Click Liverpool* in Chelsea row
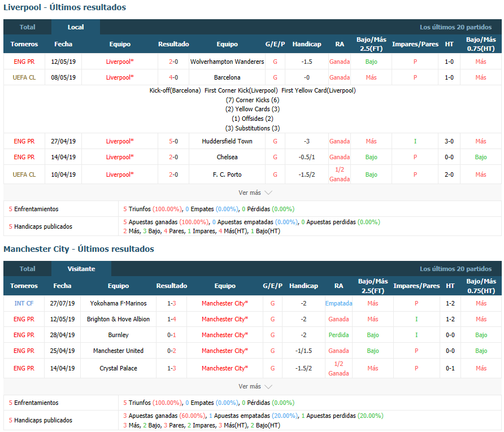Image resolution: width=504 pixels, height=432 pixels. [120, 157]
